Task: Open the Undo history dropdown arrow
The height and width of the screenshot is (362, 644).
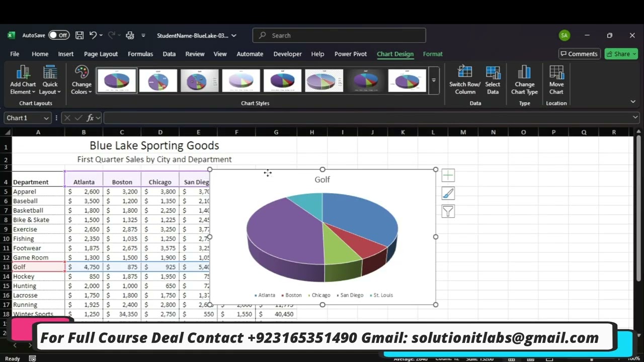Action: click(x=101, y=35)
